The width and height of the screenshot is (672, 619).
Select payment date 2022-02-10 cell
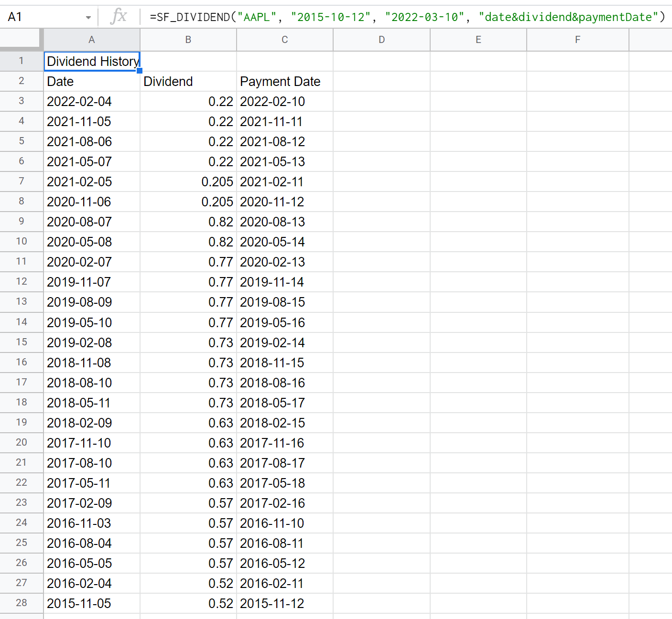pyautogui.click(x=285, y=101)
